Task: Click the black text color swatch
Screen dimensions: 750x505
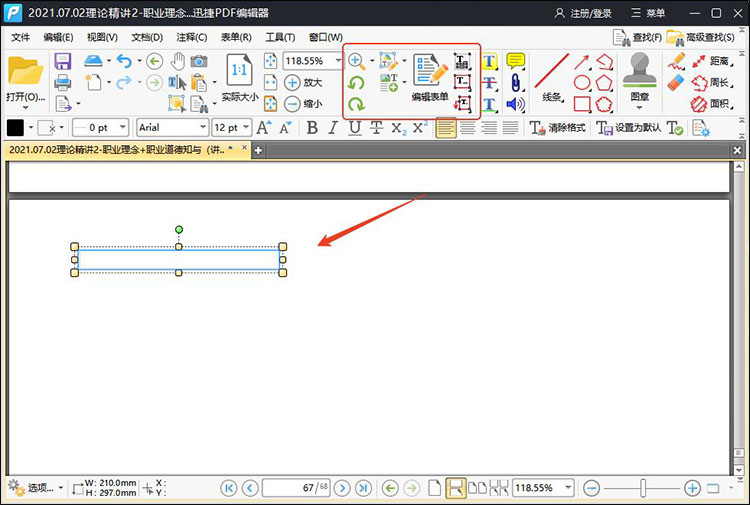Action: click(x=15, y=128)
